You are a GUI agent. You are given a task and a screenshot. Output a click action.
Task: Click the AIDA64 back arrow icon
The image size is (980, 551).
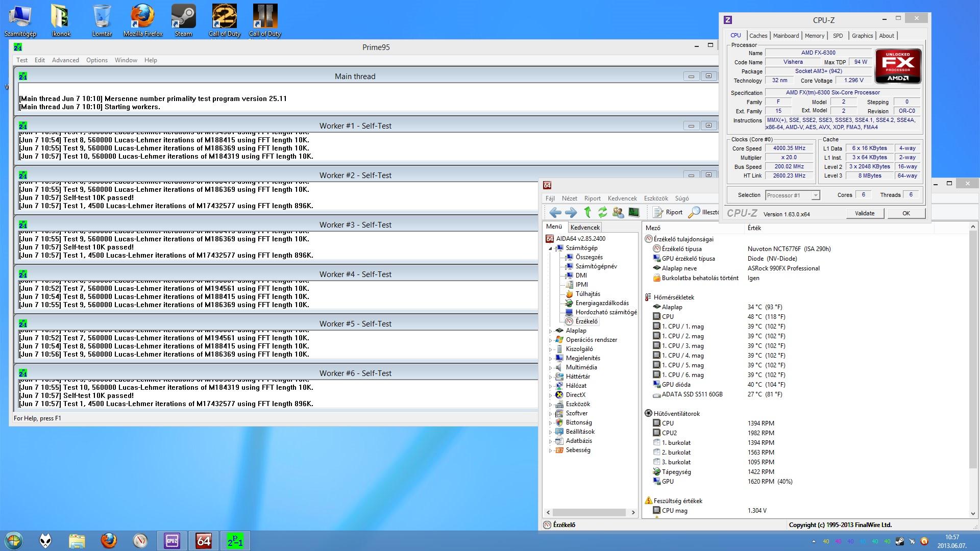(x=555, y=212)
